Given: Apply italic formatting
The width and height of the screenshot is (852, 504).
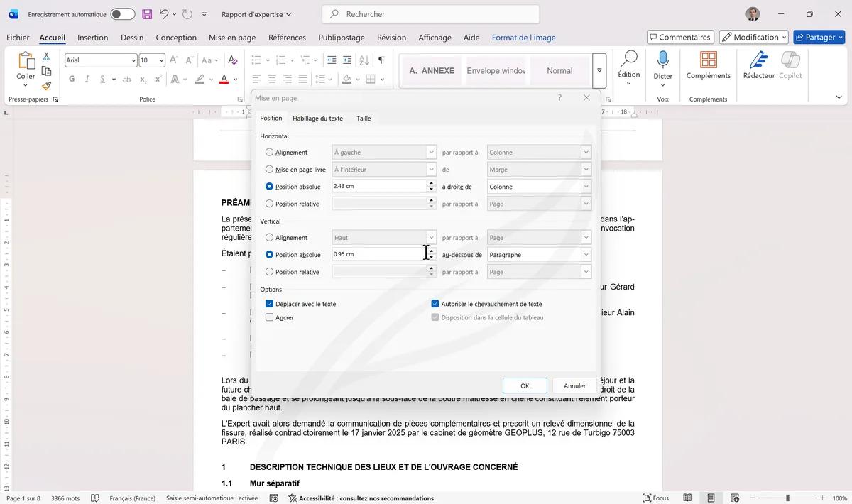Looking at the screenshot, I should [87, 79].
